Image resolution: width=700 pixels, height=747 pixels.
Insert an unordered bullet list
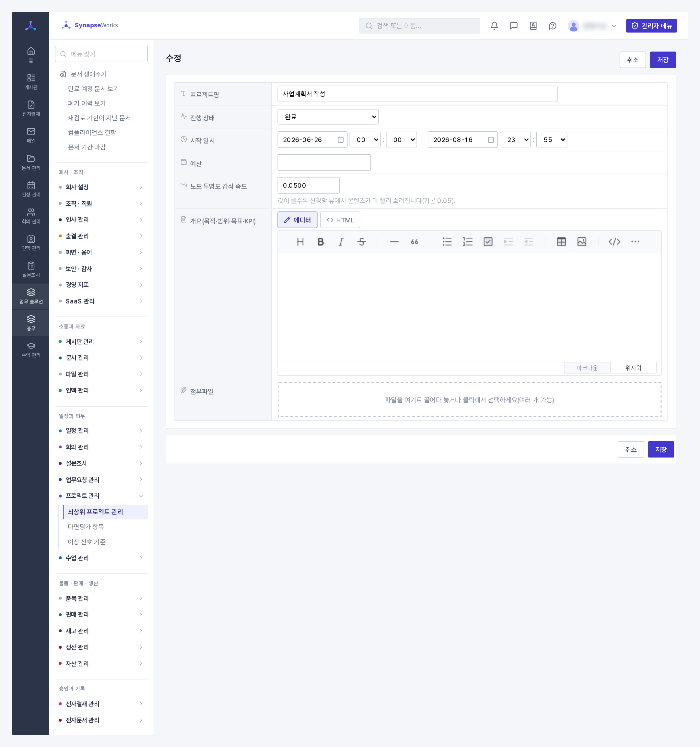point(447,242)
